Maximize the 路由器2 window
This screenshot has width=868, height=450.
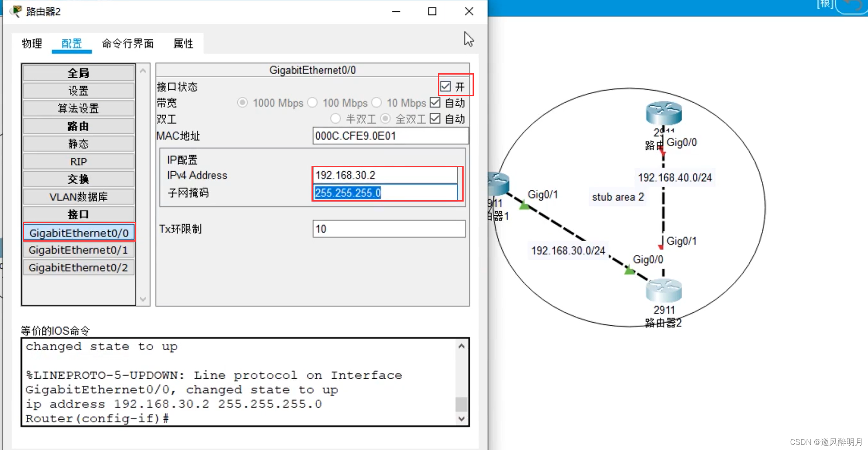pyautogui.click(x=432, y=12)
